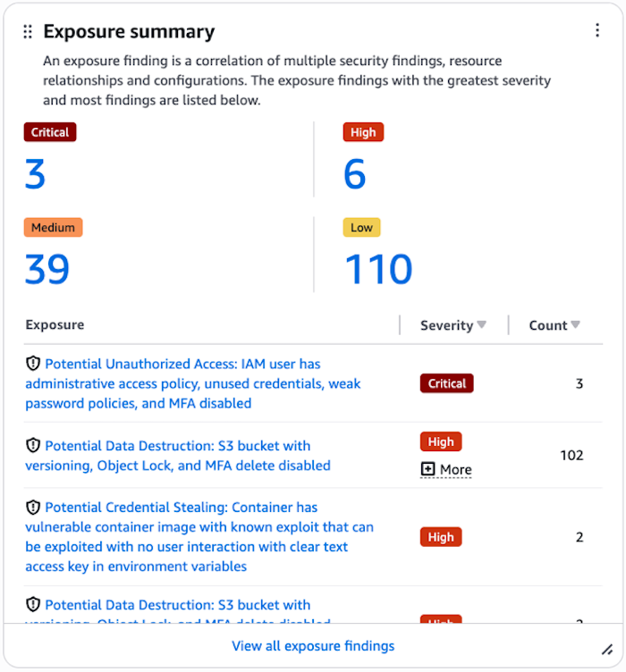Click View all exposure findings
Image resolution: width=626 pixels, height=672 pixels.
click(313, 646)
